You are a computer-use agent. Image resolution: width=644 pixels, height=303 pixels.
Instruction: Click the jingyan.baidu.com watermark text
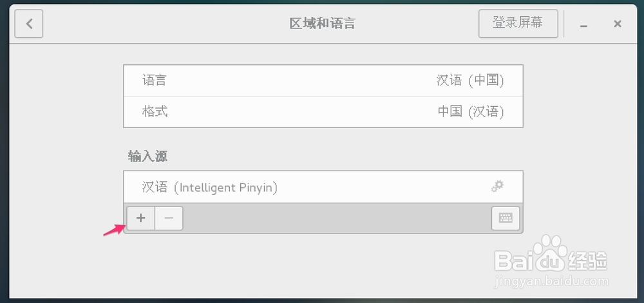(551, 282)
